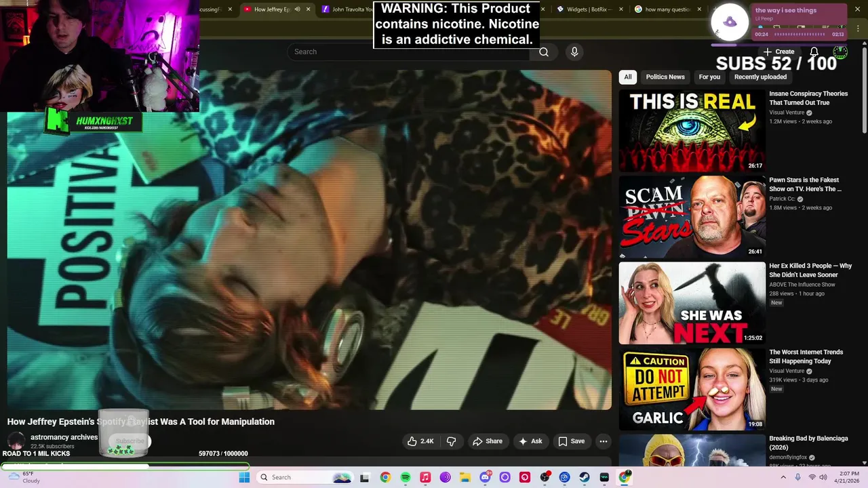Click the main video player area
The height and width of the screenshot is (488, 868).
pyautogui.click(x=309, y=240)
